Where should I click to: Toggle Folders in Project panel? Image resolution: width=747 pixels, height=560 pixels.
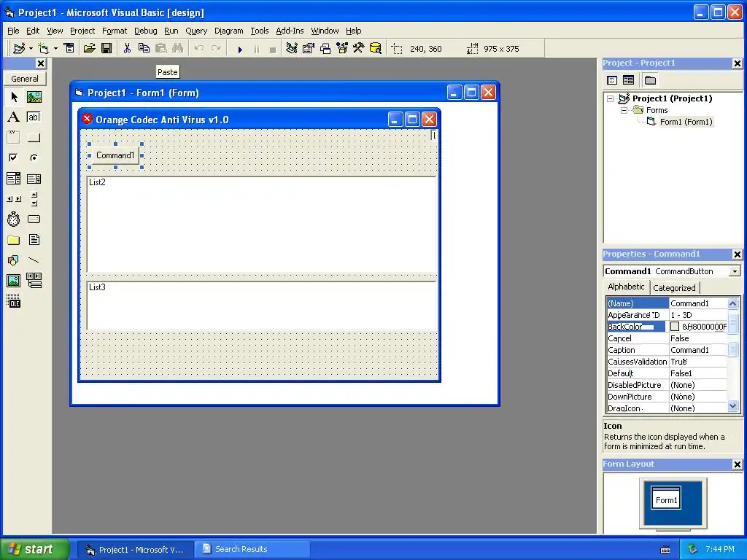pos(650,80)
